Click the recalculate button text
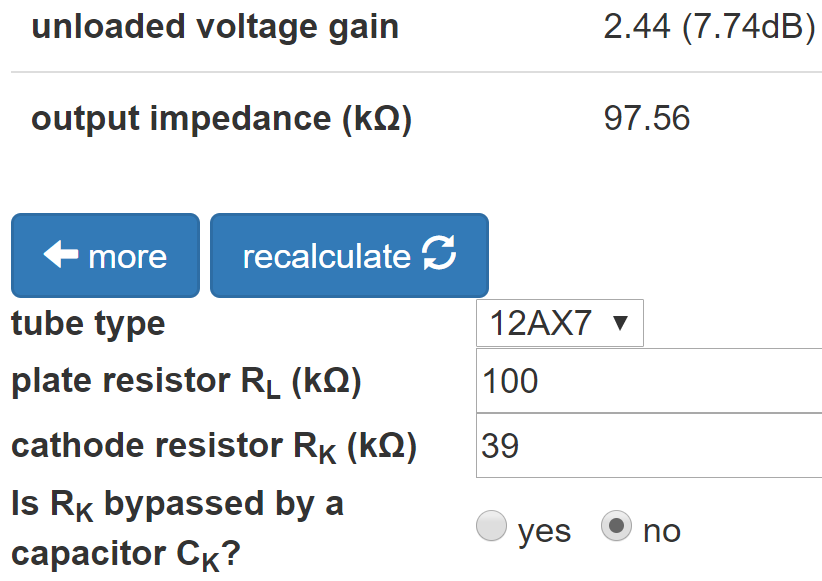The height and width of the screenshot is (581, 822). (327, 256)
